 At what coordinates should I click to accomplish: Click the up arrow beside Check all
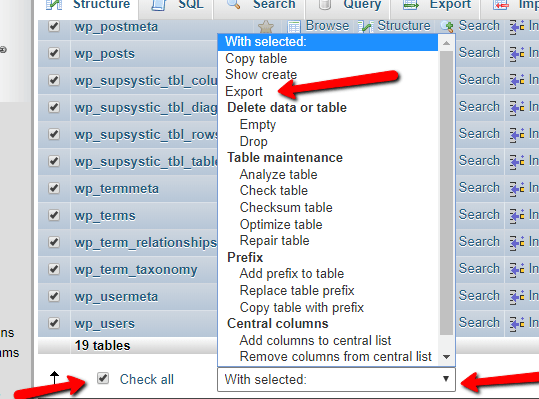55,378
